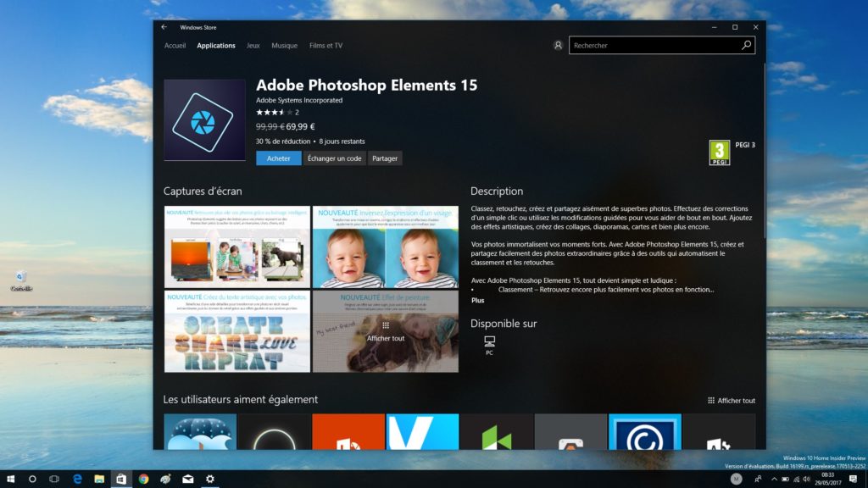Open File Explorer from the taskbar
This screenshot has height=488, width=868.
(x=99, y=480)
